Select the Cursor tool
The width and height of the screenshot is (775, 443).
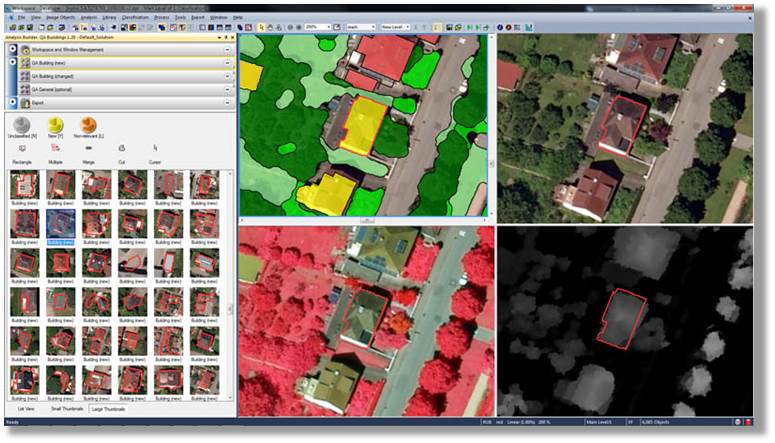coord(155,154)
